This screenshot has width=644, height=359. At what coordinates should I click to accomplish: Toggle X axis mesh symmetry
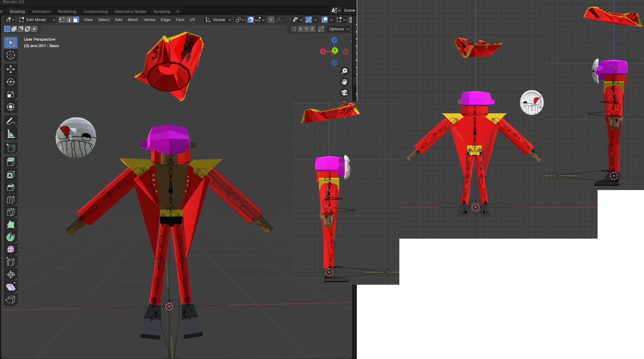point(300,29)
